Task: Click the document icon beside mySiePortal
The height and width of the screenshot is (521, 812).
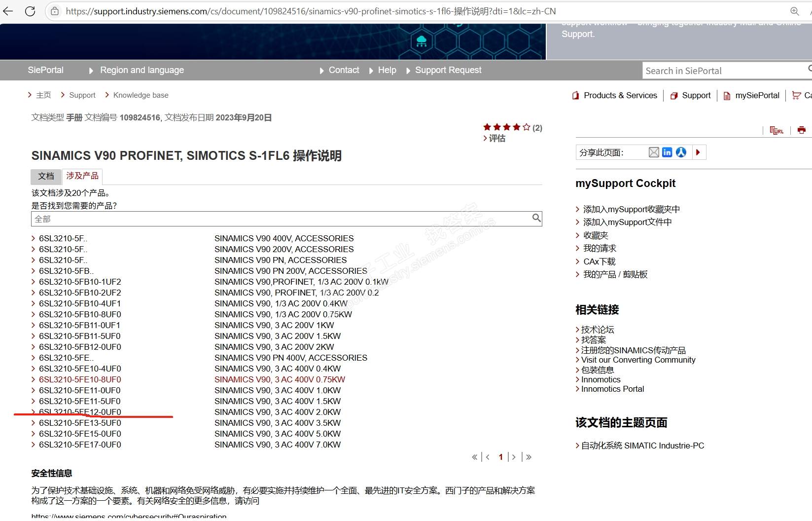Action: click(727, 96)
